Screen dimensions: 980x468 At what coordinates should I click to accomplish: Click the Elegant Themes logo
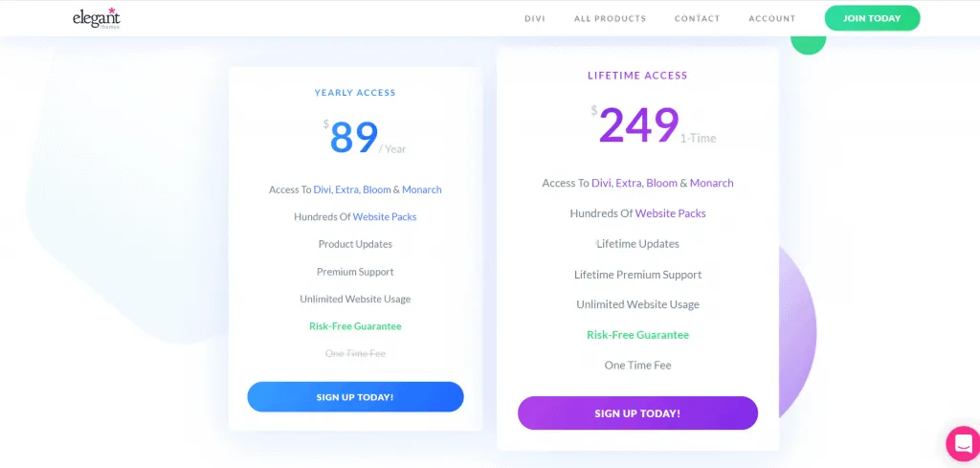(97, 18)
